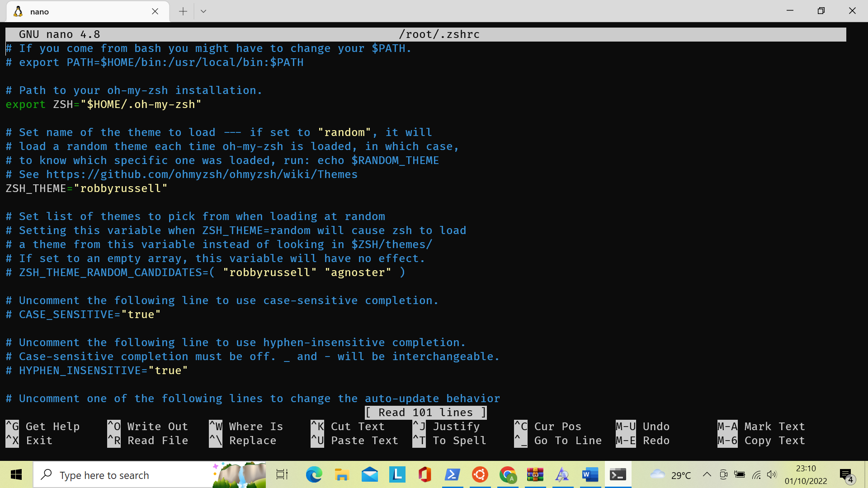Open the volume control in the system tray
This screenshot has width=868, height=488.
point(772,475)
